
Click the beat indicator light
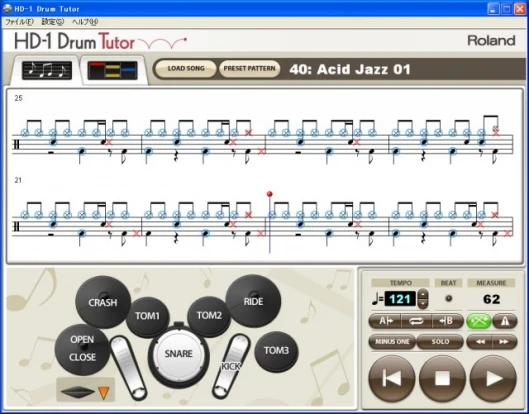449,298
